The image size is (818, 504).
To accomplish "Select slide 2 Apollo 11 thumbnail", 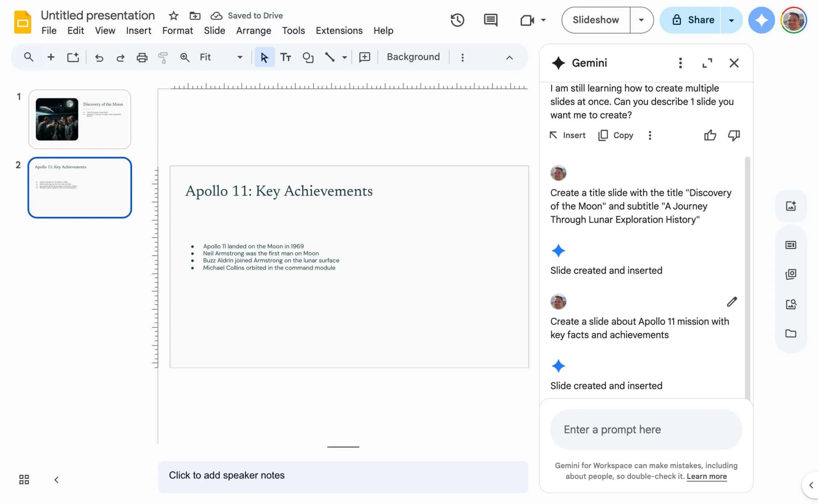I will (80, 187).
